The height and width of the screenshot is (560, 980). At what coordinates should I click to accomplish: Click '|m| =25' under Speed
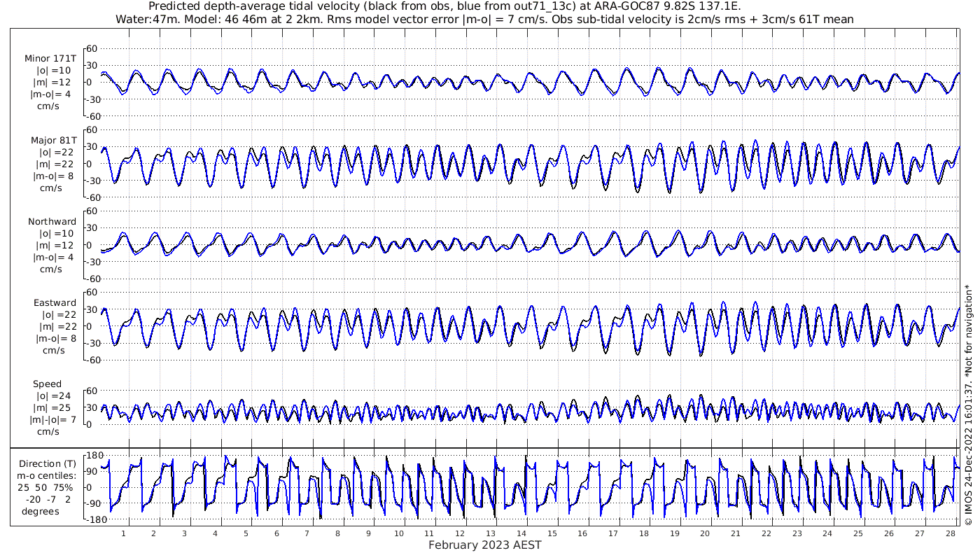pos(53,407)
